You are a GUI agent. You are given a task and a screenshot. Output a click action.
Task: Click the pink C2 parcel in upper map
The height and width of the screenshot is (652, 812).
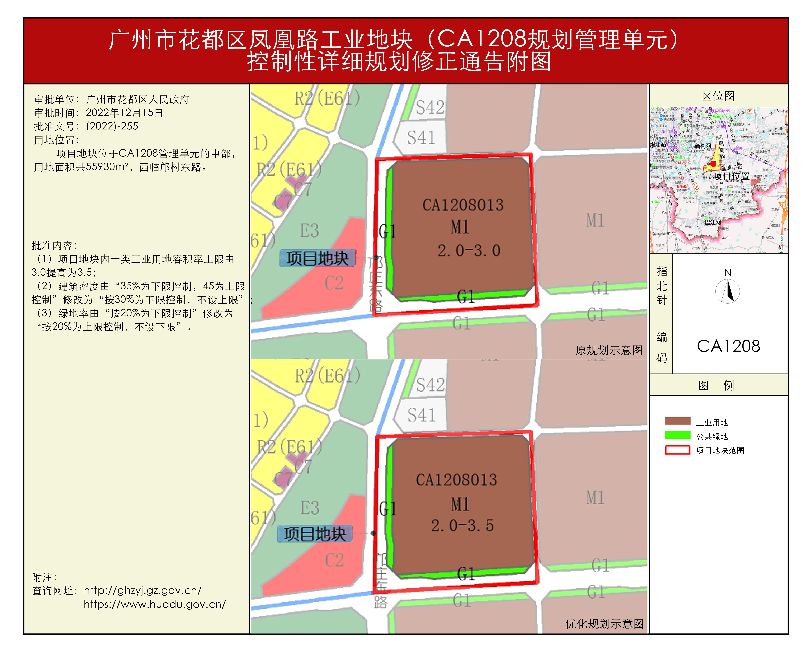[334, 283]
